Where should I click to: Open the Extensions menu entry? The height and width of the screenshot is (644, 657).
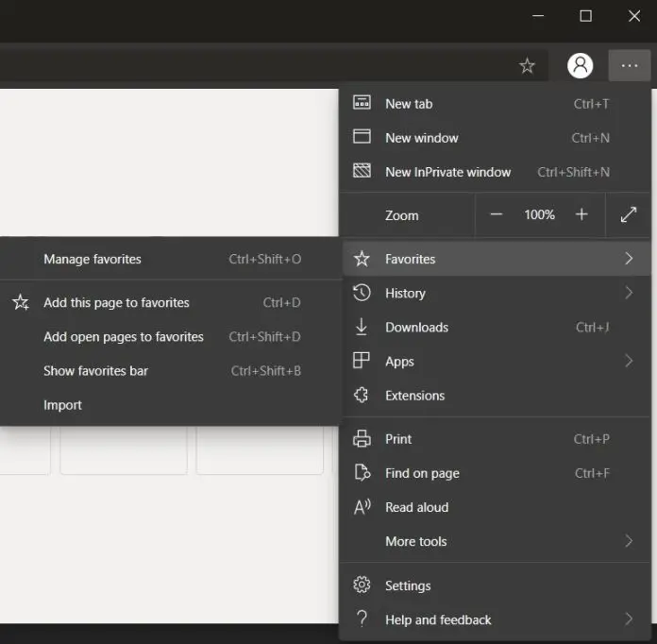click(x=495, y=396)
